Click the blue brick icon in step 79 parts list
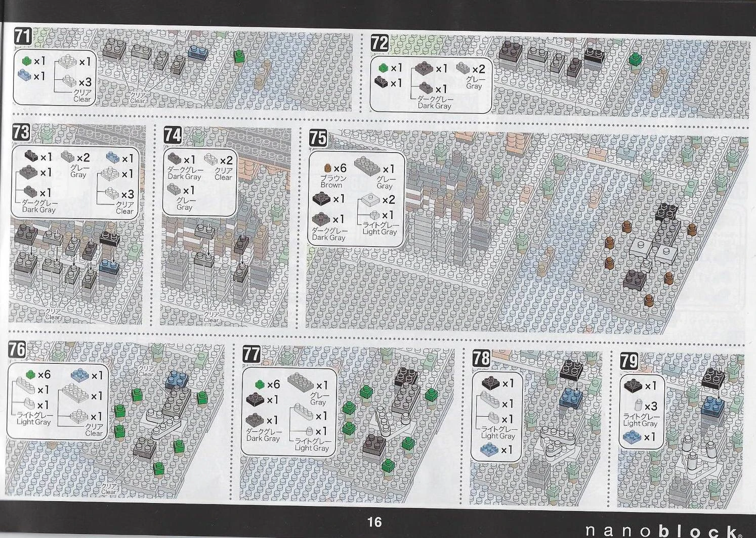This screenshot has height=538, width=756. [x=633, y=436]
